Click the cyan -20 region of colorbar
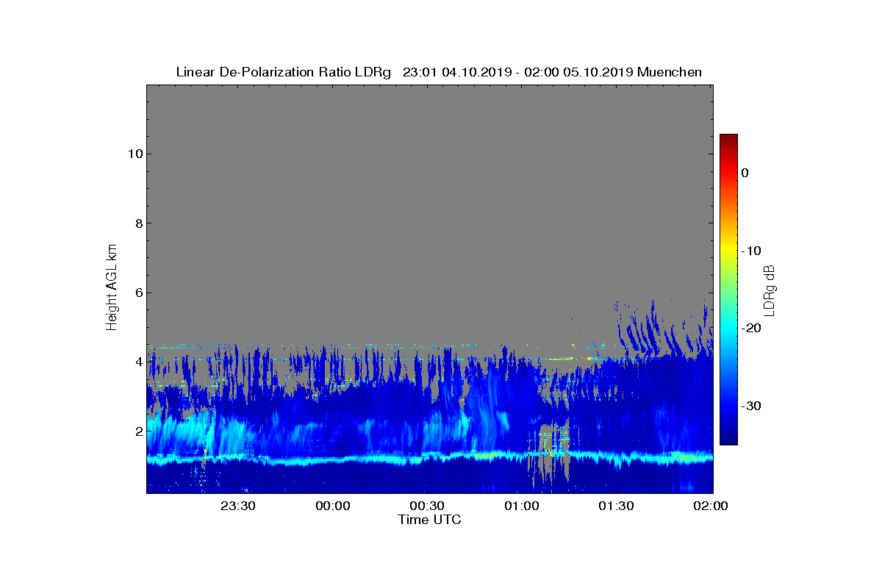 click(728, 329)
